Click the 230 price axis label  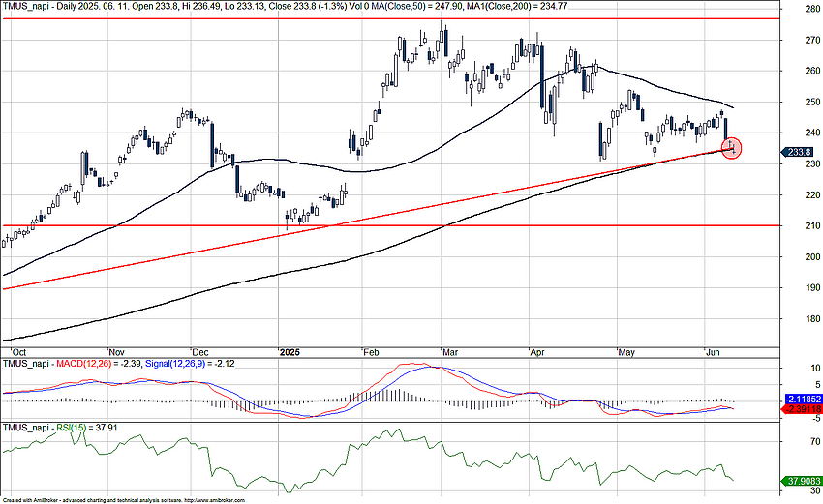(812, 163)
